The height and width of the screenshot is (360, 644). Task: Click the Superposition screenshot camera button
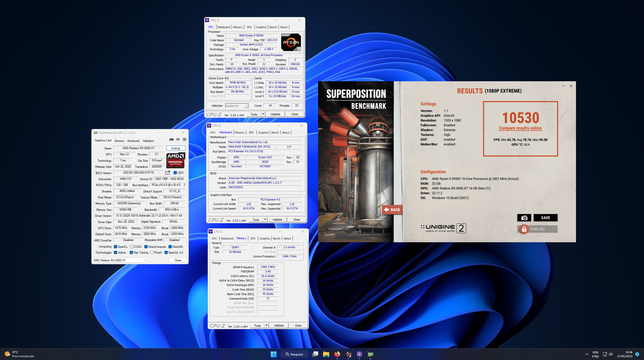pyautogui.click(x=524, y=218)
